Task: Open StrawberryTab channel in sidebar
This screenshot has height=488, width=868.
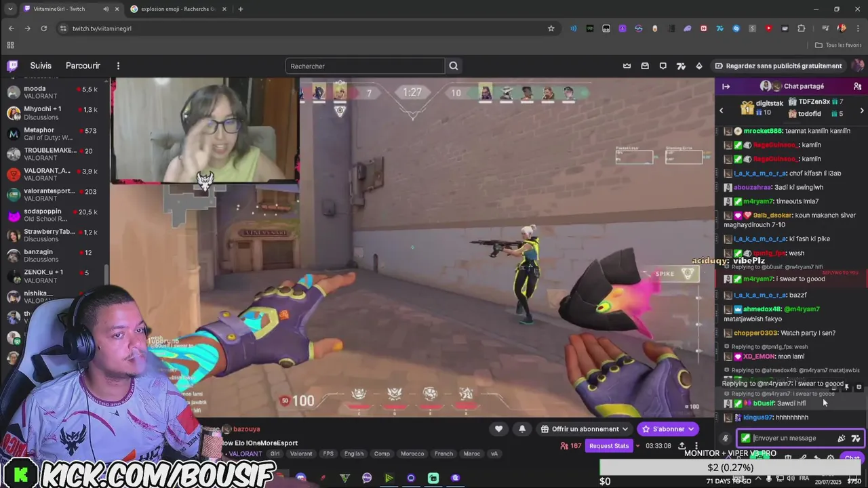Action: [54, 235]
